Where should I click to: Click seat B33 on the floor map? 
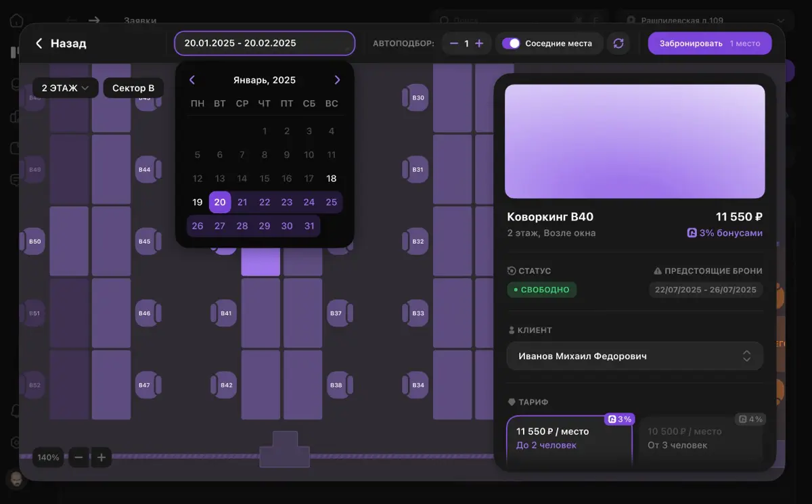click(x=416, y=313)
